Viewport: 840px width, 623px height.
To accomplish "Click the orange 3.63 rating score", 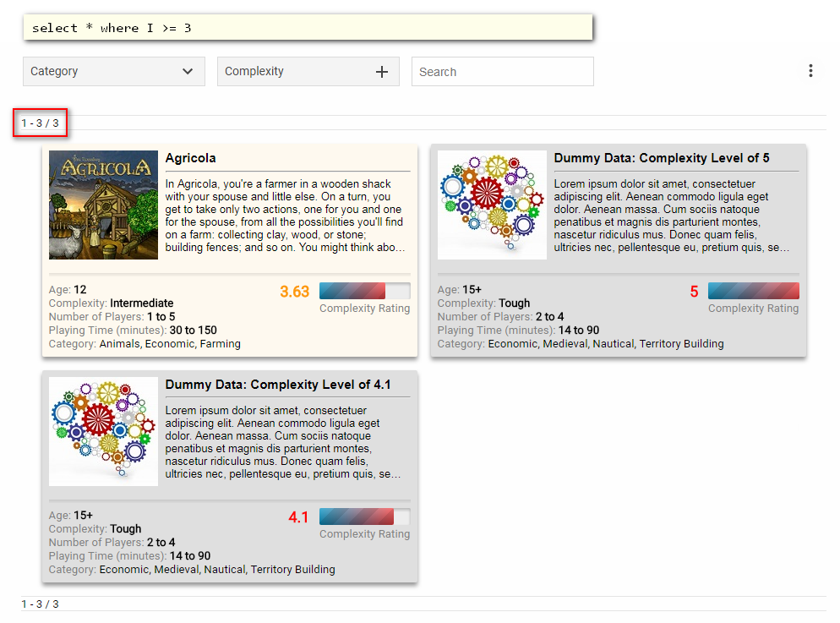I will pyautogui.click(x=295, y=292).
